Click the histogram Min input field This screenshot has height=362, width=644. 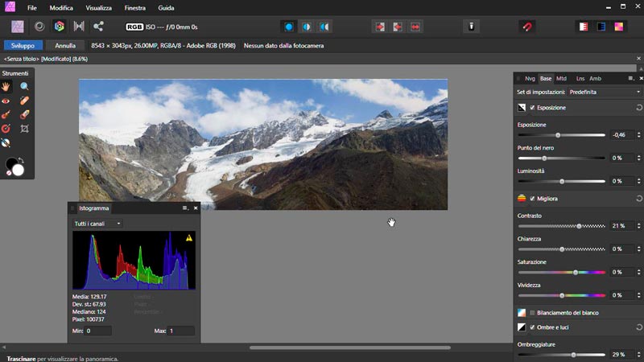tap(98, 331)
